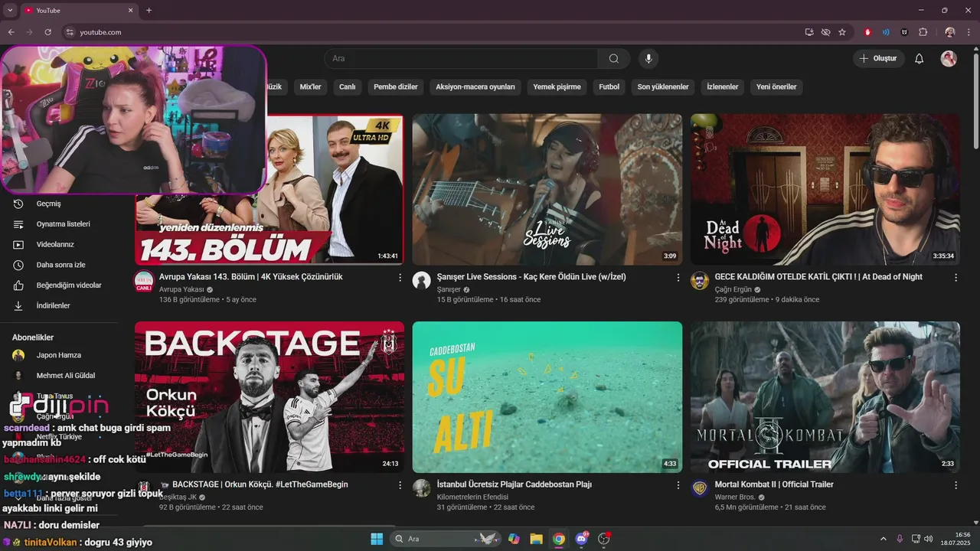Viewport: 980px width, 551px height.
Task: Play the Caddebostan Su Altı thumbnail
Action: 547,397
